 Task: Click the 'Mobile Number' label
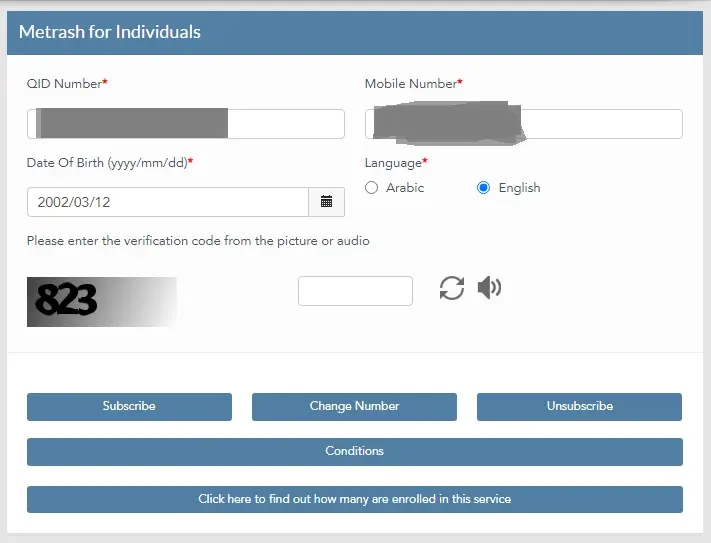click(414, 84)
